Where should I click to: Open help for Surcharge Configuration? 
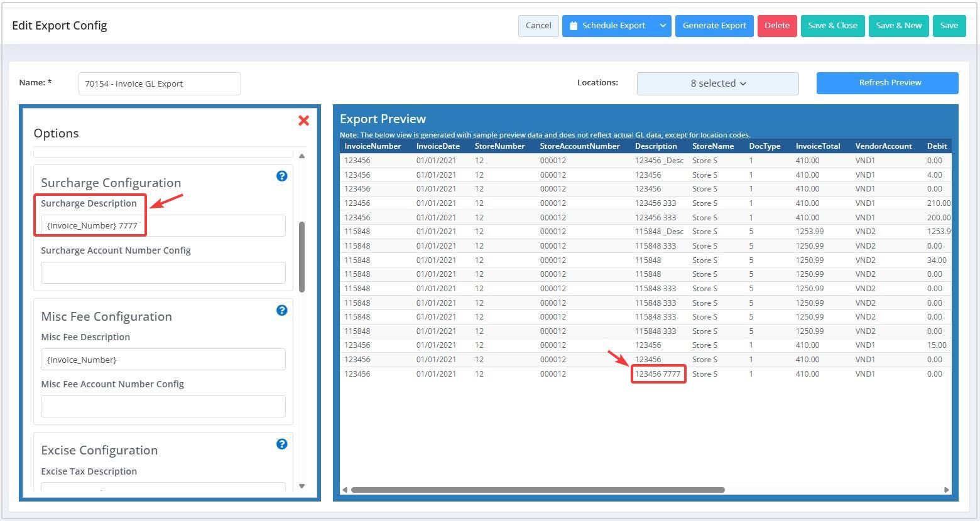click(x=282, y=176)
